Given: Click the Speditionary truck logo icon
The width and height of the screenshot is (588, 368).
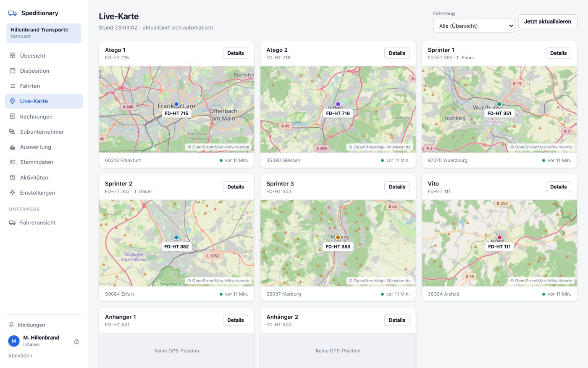Looking at the screenshot, I should 13,13.
